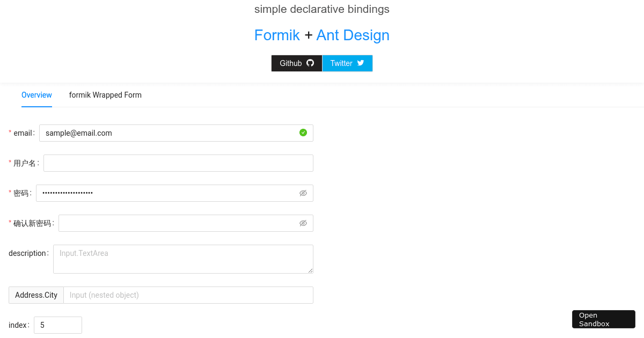644x338 pixels.
Task: Expand the description TextArea by clicking it
Action: coord(182,259)
